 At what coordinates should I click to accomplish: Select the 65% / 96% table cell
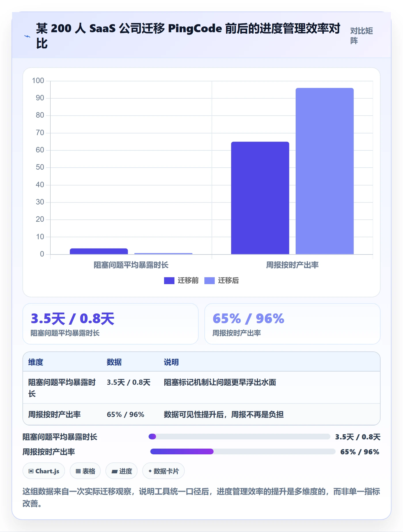126,414
